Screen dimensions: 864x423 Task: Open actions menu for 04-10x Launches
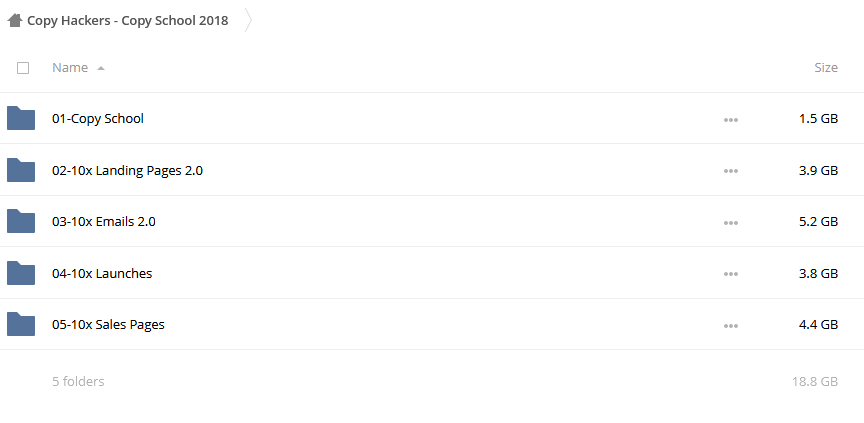(731, 274)
